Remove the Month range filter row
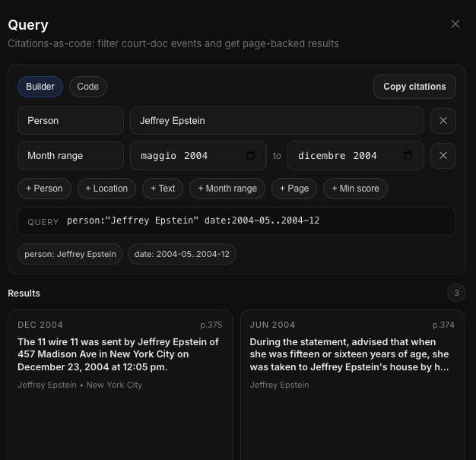This screenshot has height=460, width=476. [443, 155]
